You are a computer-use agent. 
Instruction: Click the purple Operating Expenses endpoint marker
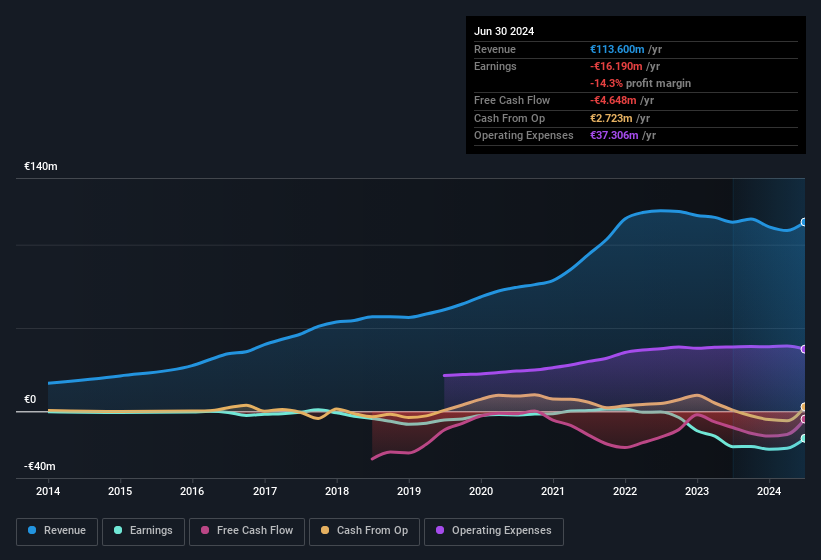click(x=804, y=349)
